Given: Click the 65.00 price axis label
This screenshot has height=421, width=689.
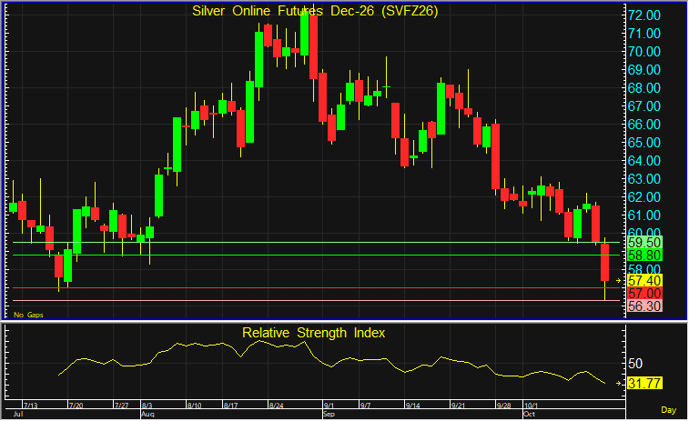Looking at the screenshot, I should [x=644, y=143].
